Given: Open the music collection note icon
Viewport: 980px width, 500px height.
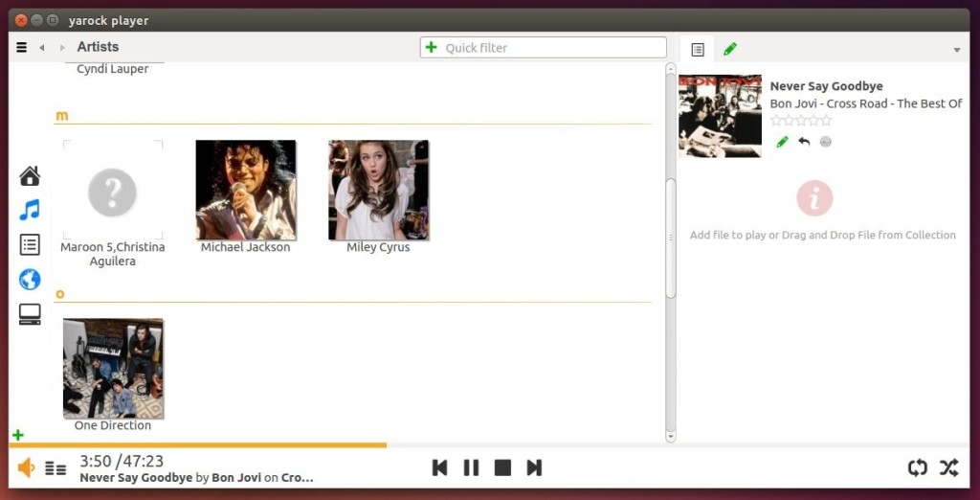Looking at the screenshot, I should pos(30,210).
